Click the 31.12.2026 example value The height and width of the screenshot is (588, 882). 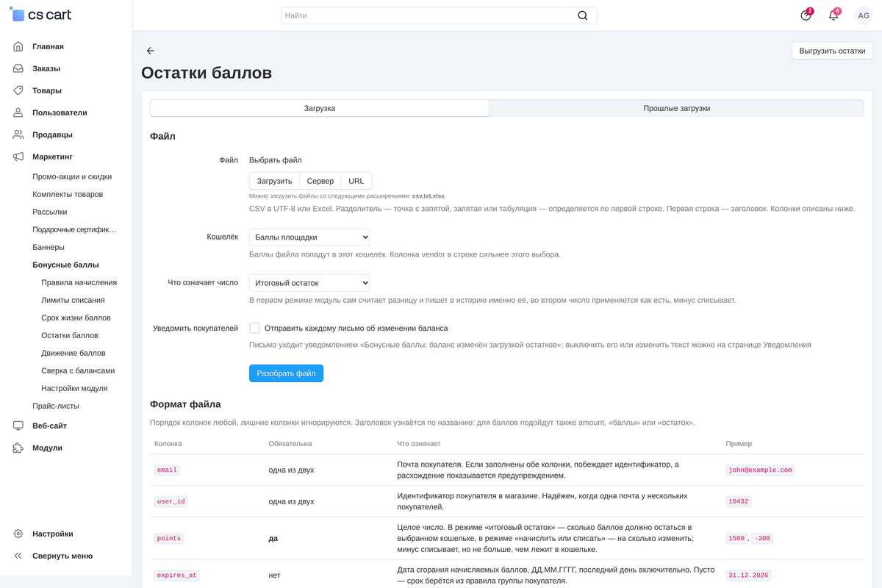[x=748, y=575]
